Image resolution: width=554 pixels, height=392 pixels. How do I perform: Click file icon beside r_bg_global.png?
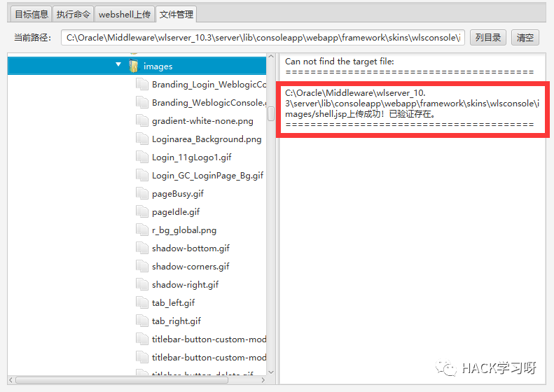click(x=142, y=230)
